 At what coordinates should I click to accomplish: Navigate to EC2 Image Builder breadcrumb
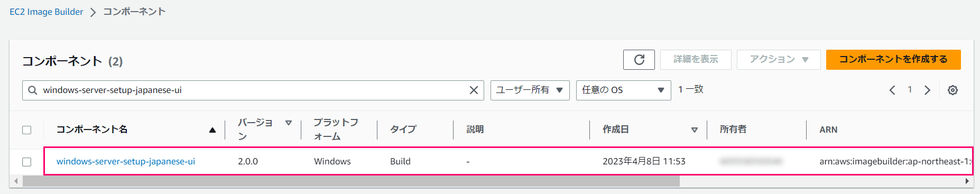[x=47, y=12]
